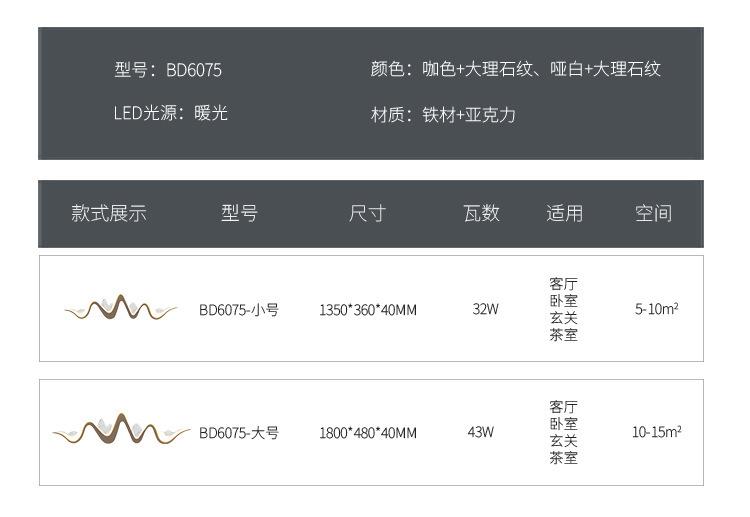Click the 颜色 color options text
The image size is (750, 517).
tap(515, 70)
